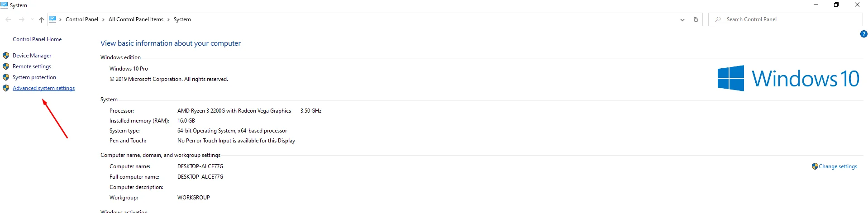
Task: Click the shield icon beside System protection
Action: point(6,77)
